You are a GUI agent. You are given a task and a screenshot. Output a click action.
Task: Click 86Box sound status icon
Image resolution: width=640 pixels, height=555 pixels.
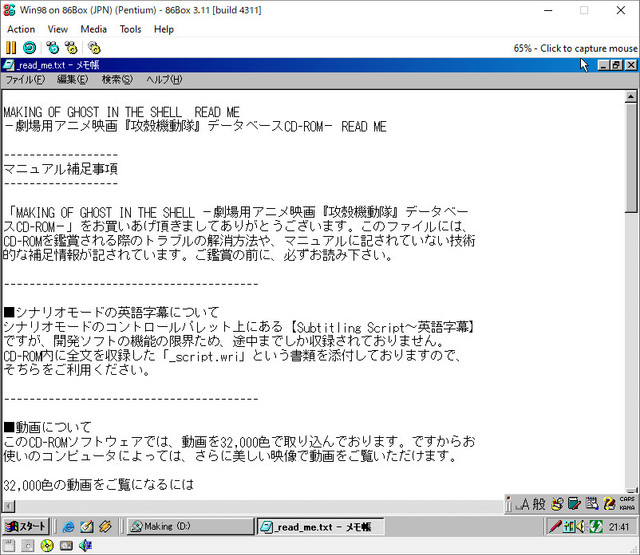[85, 545]
